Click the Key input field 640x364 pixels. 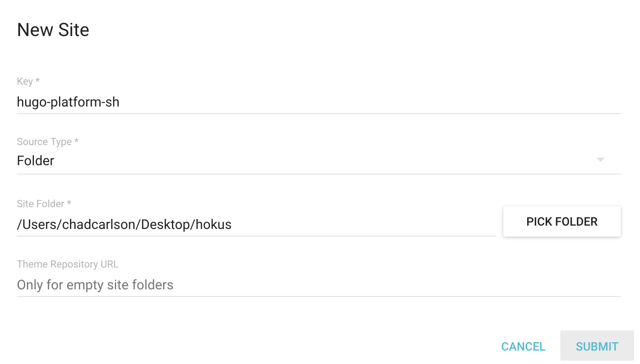pyautogui.click(x=319, y=102)
